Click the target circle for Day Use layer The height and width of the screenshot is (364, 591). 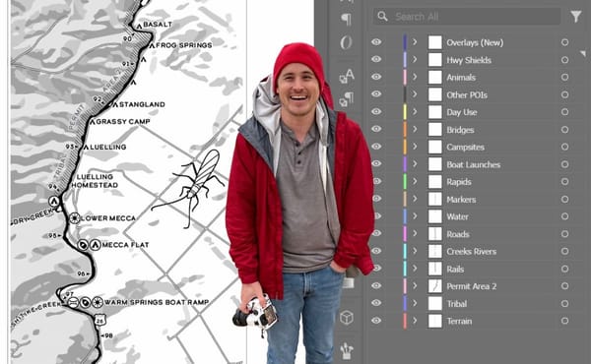click(564, 112)
